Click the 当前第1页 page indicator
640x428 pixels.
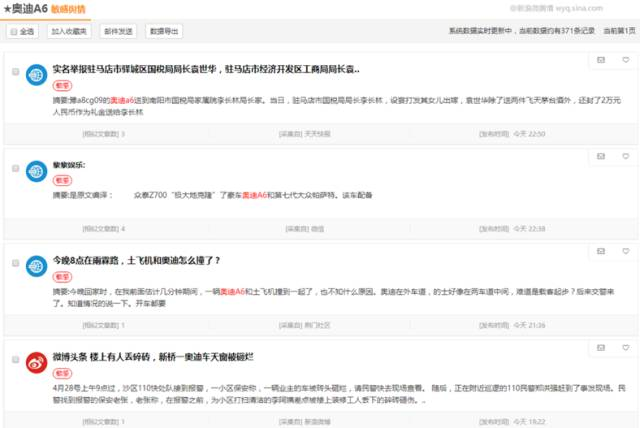click(x=619, y=31)
